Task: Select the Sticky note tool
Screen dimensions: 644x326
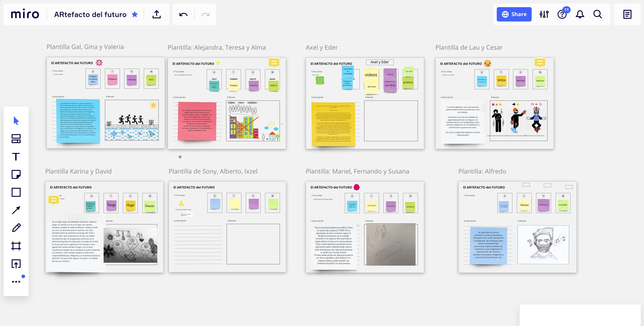Action: click(16, 174)
